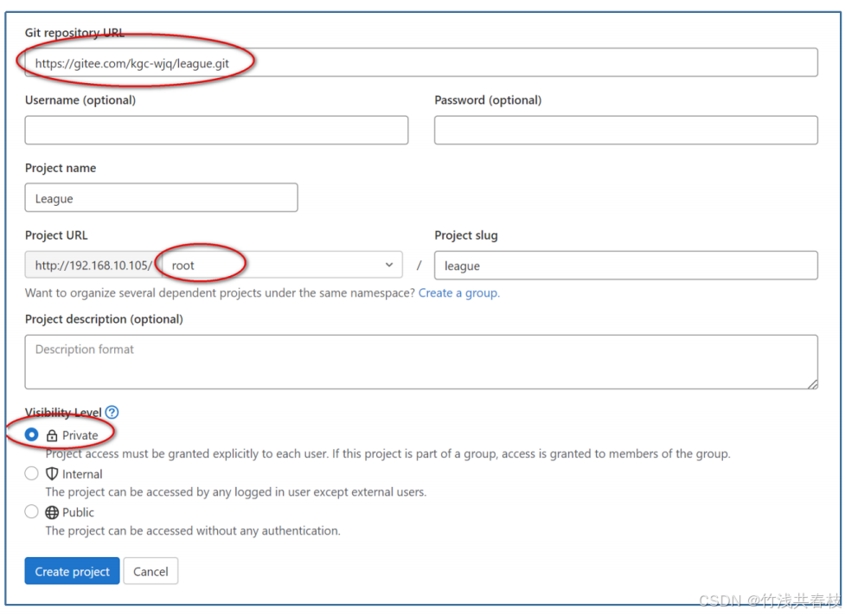
Task: Click the lock icon beside Private
Action: (52, 435)
